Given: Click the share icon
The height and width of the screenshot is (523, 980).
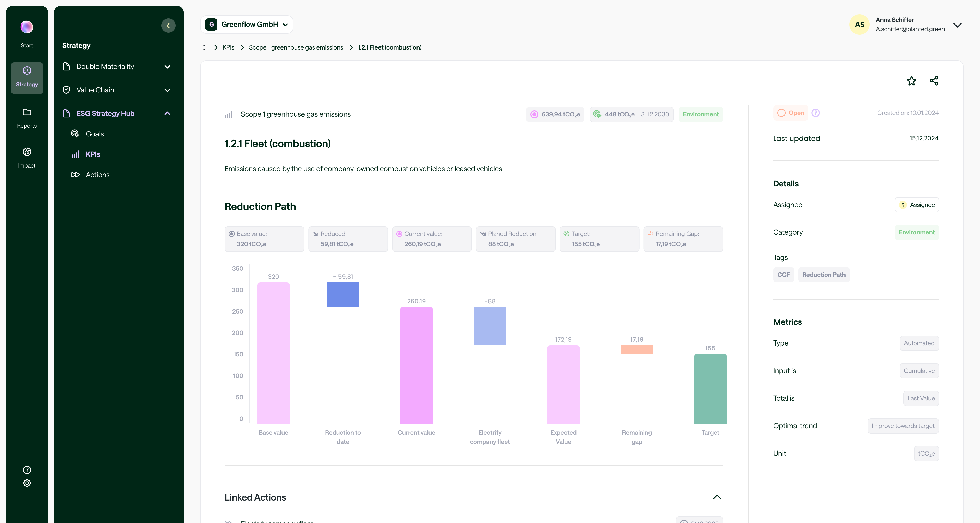Looking at the screenshot, I should tap(934, 81).
